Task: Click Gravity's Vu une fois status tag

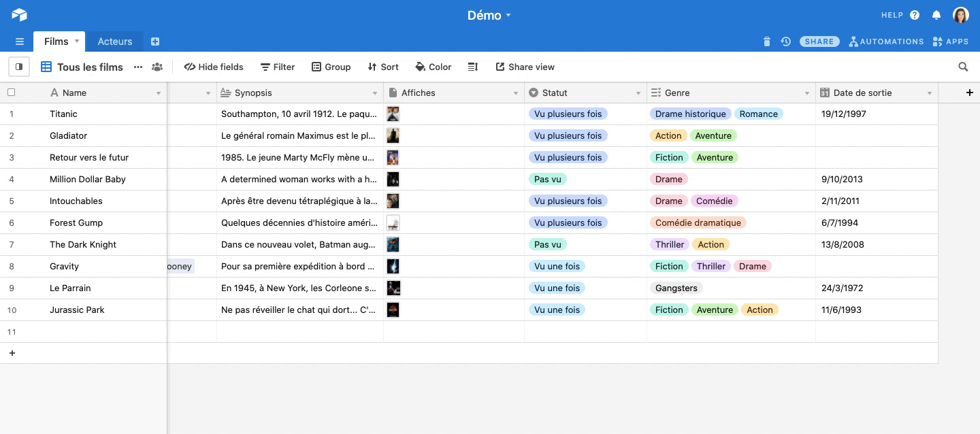Action: (557, 266)
